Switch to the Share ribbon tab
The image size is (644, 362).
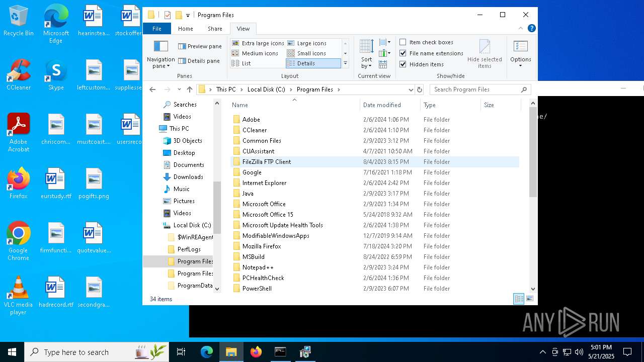pos(215,29)
